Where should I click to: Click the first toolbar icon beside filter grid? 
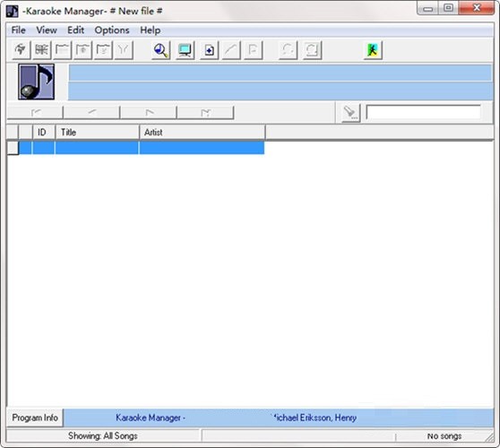pyautogui.click(x=21, y=50)
